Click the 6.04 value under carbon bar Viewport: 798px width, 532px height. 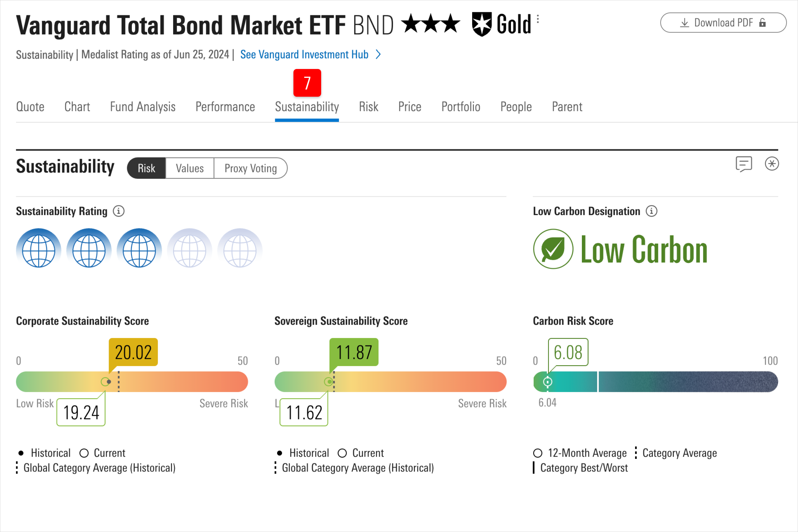[x=547, y=403]
